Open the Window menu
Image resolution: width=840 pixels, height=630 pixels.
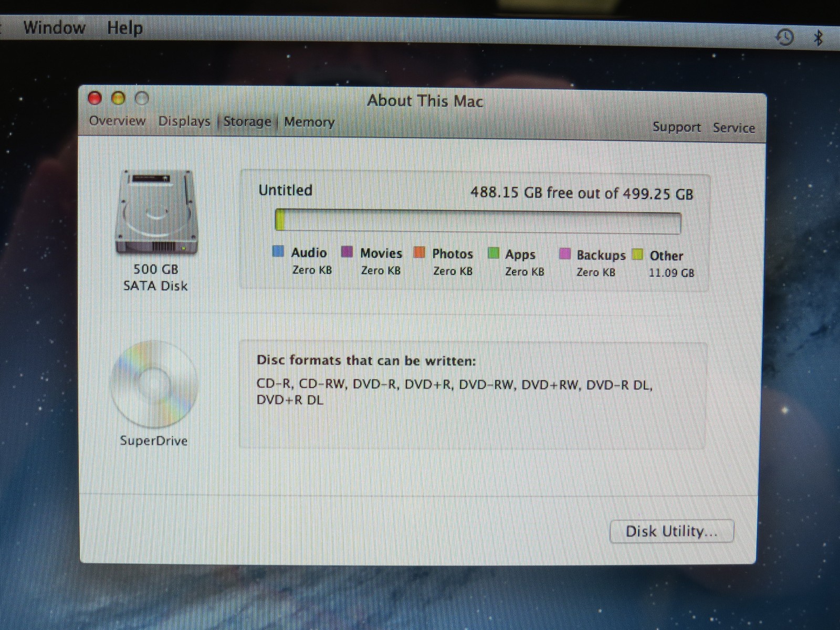point(54,27)
